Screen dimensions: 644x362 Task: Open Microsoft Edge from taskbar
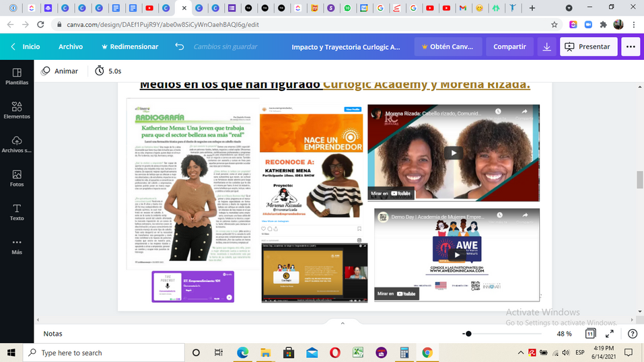coord(242,353)
